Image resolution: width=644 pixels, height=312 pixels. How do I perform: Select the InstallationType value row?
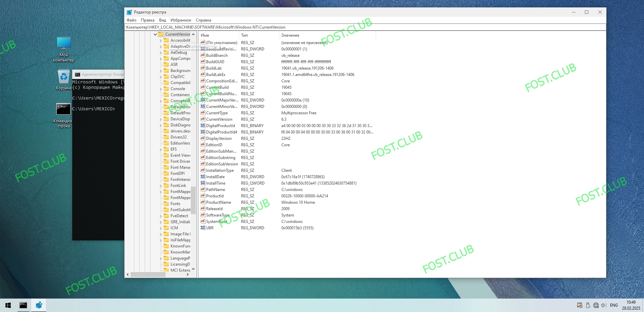pos(287,170)
